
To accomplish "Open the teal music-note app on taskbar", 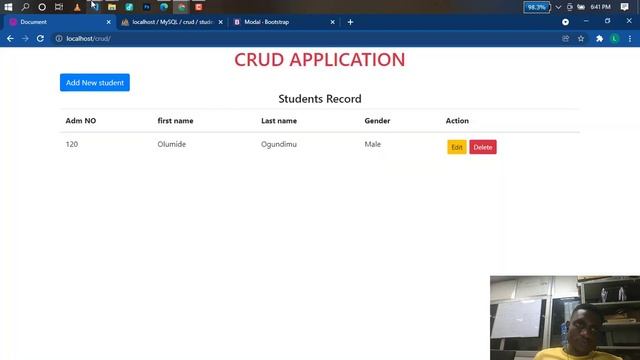I will pos(129,7).
